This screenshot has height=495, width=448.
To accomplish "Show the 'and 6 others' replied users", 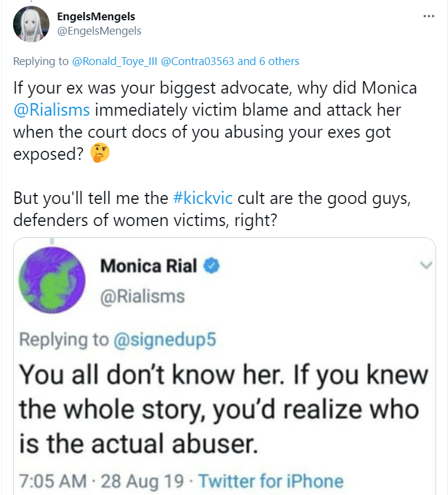I will click(x=268, y=61).
